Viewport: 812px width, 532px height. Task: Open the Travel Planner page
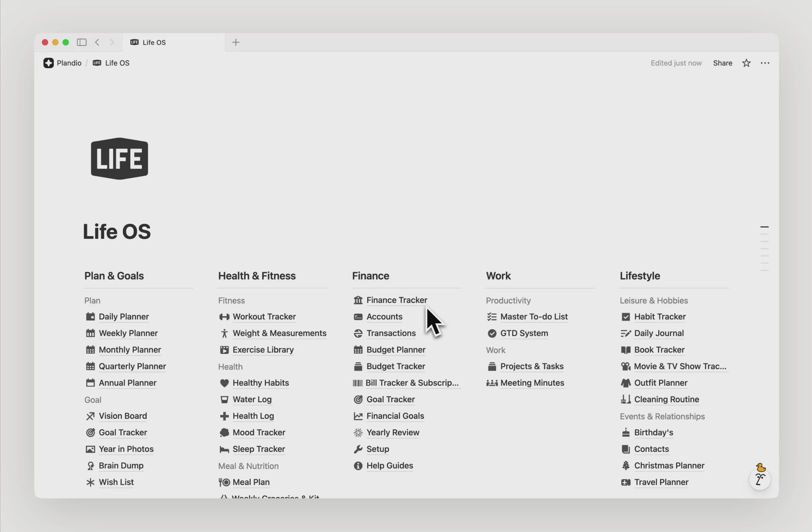pyautogui.click(x=661, y=482)
